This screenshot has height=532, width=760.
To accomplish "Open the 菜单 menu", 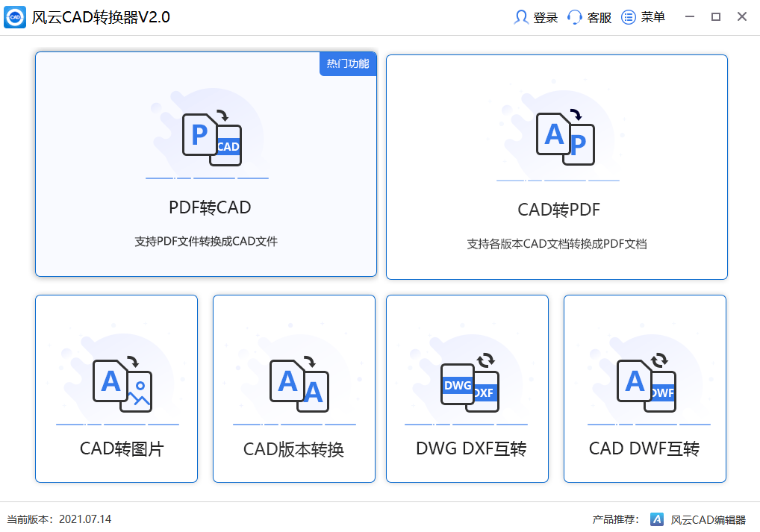I will click(x=651, y=16).
